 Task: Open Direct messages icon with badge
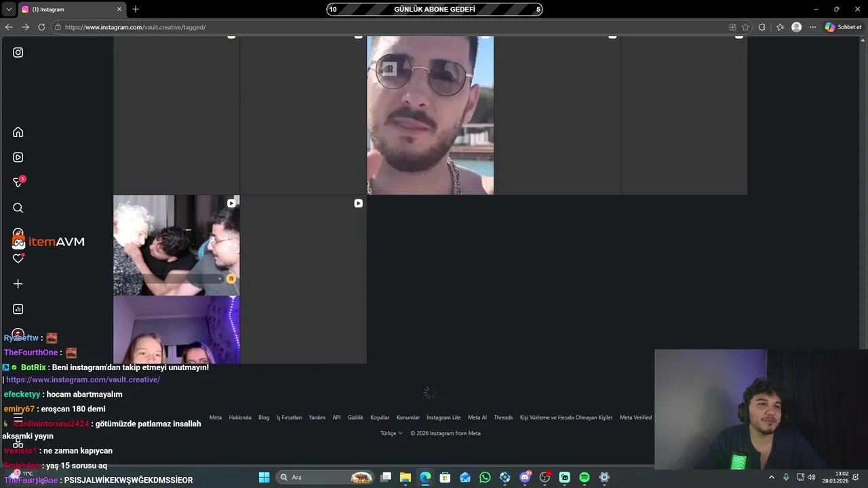point(18,182)
